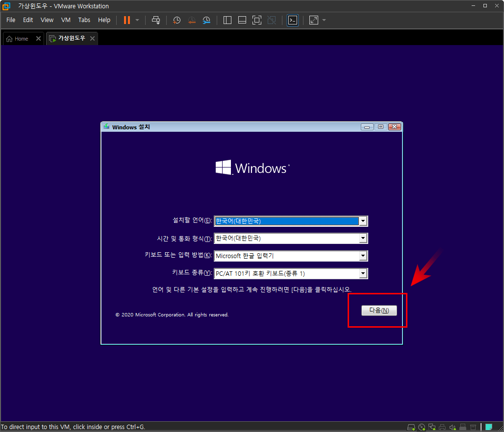This screenshot has width=504, height=432.
Task: Click the Windows setup icon in the dialog title
Action: (x=106, y=127)
